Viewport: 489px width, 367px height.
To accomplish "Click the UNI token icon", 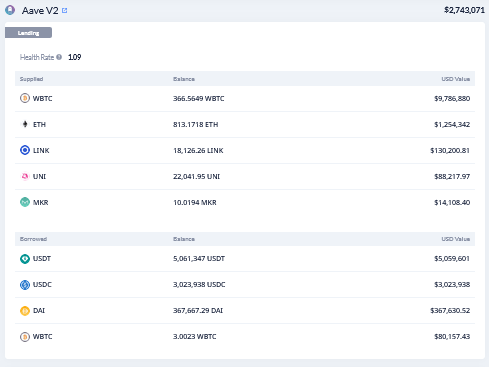I will [x=25, y=176].
